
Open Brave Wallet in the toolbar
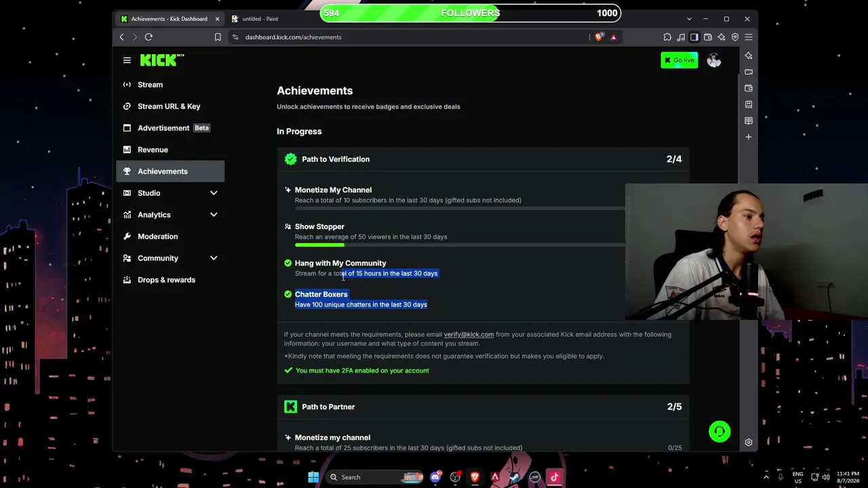tap(708, 37)
